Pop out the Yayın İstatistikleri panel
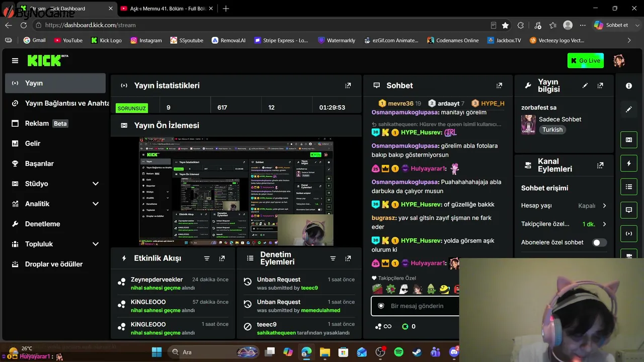The image size is (644, 362). click(x=348, y=85)
